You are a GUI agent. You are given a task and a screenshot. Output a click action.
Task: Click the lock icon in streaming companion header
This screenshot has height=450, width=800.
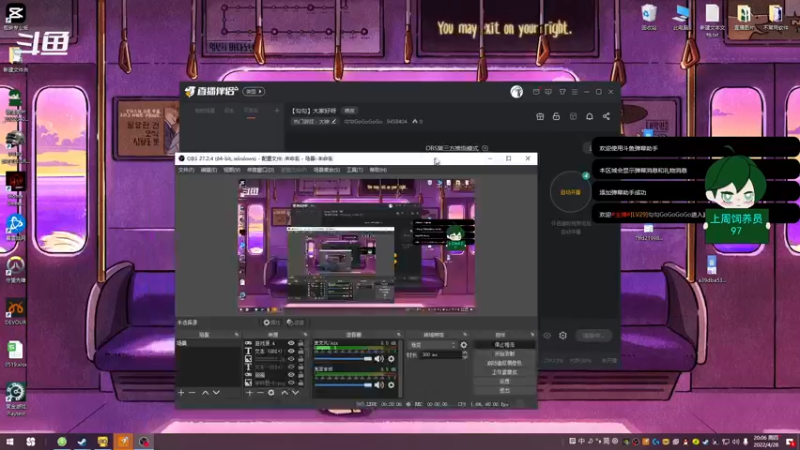[556, 117]
